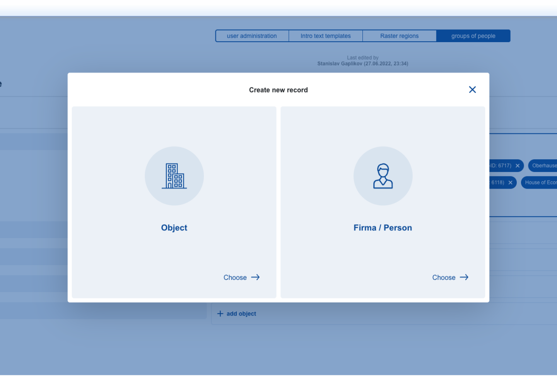Click arrow icon next to Firma / Person's Choose
The height and width of the screenshot is (392, 557).
pos(464,277)
